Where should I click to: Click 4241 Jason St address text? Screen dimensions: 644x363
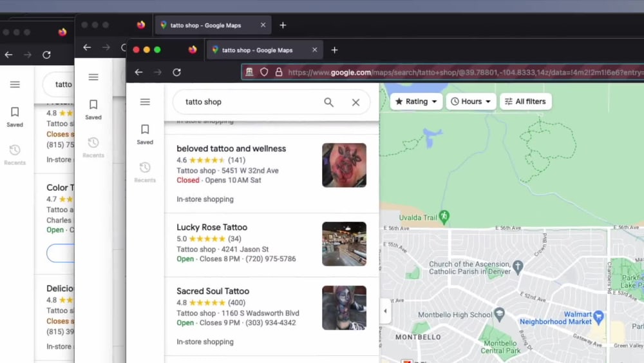coord(245,249)
